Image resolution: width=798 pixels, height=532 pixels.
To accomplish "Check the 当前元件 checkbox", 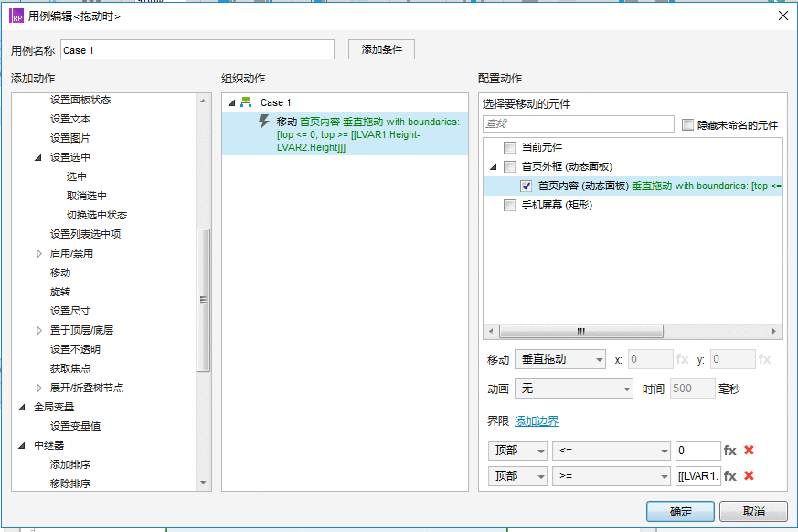I will pyautogui.click(x=509, y=148).
